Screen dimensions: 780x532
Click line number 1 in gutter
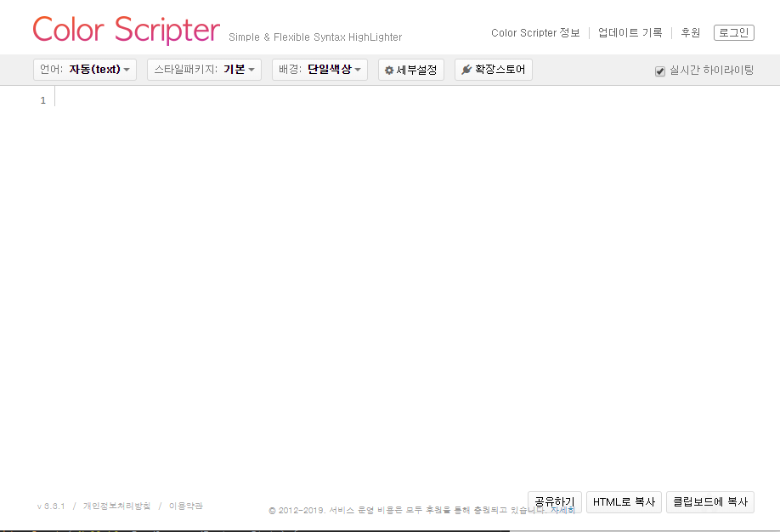pos(42,100)
